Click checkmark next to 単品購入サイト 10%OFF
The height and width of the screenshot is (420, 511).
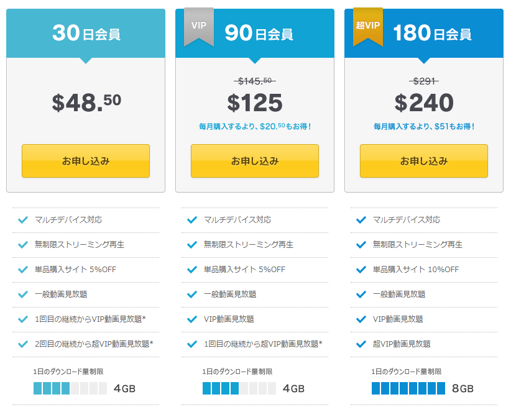(x=361, y=270)
